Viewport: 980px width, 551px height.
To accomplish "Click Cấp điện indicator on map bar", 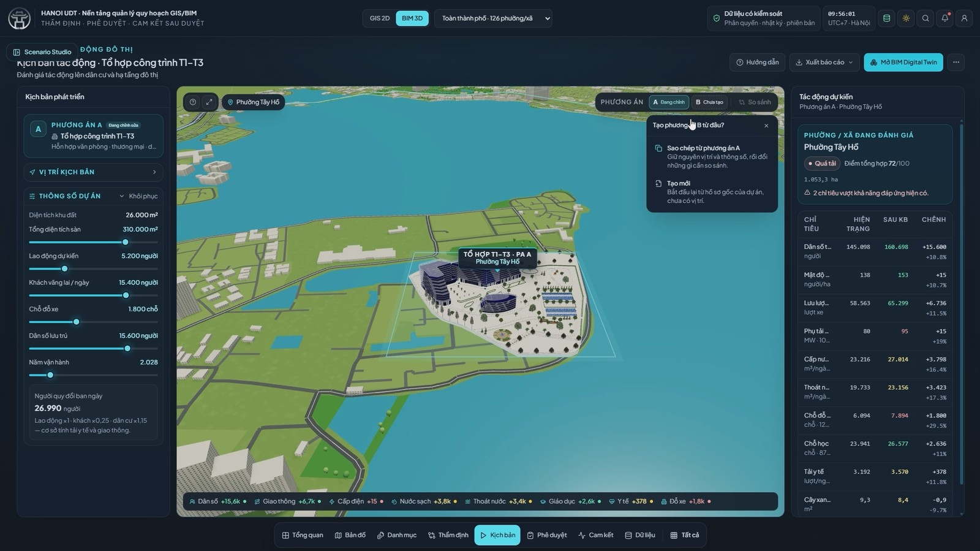I will (356, 501).
